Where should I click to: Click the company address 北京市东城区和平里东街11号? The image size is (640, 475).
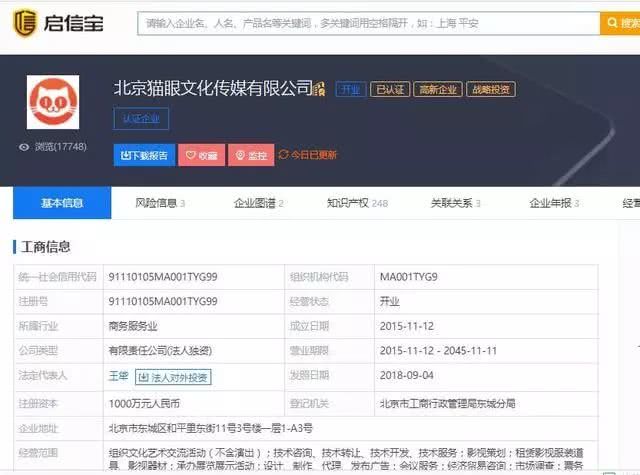point(211,428)
